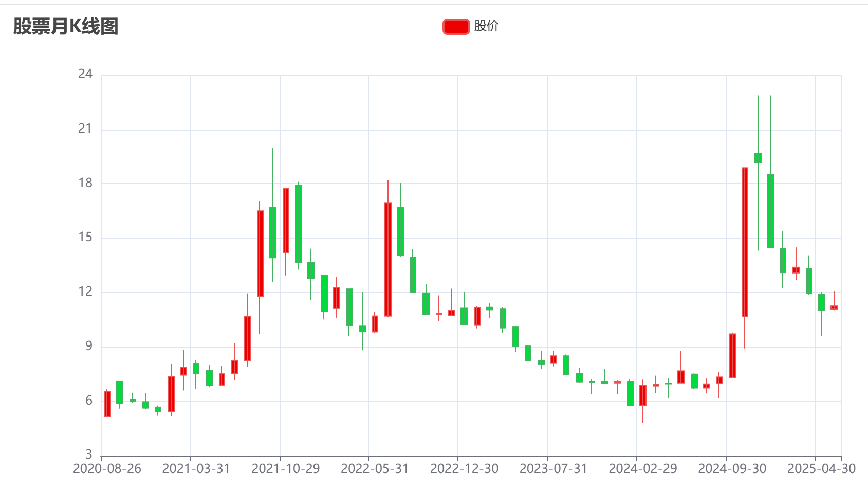The width and height of the screenshot is (868, 491).
Task: Click the y-axis value 24
Action: pyautogui.click(x=85, y=74)
